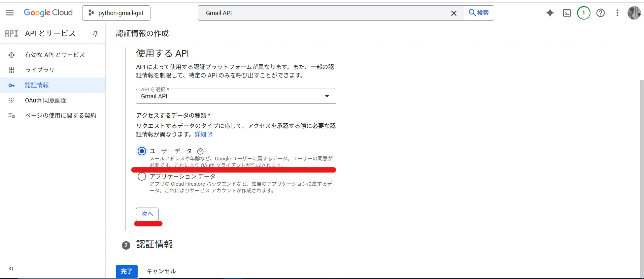Screen dimensions: 644x279
Task: Activate the Cloud Shell terminal icon
Action: 567,13
